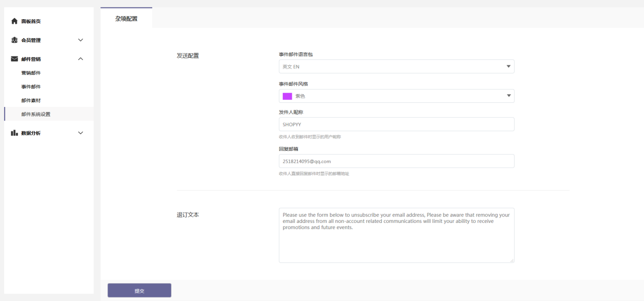This screenshot has height=301, width=644.
Task: Click the SHOPYY sender nickname field
Action: 396,124
